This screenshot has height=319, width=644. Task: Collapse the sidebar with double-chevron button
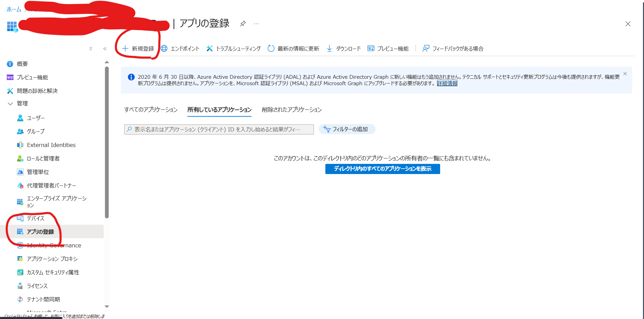[x=105, y=49]
